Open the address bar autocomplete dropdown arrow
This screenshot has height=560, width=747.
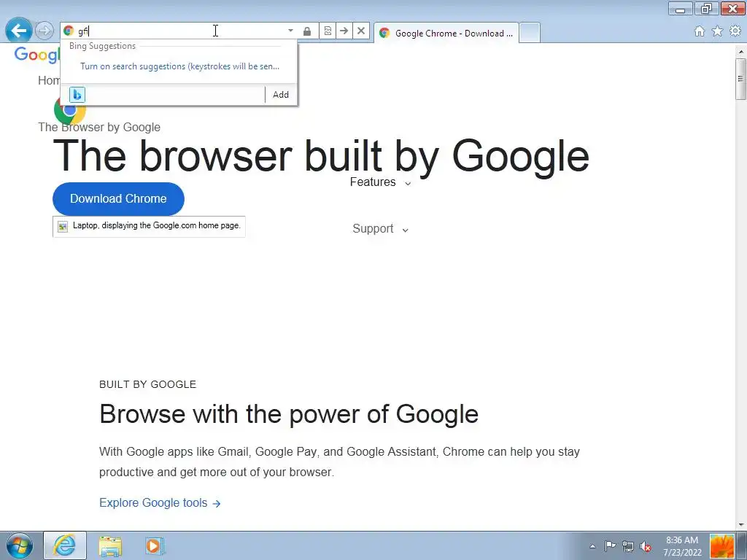coord(290,31)
